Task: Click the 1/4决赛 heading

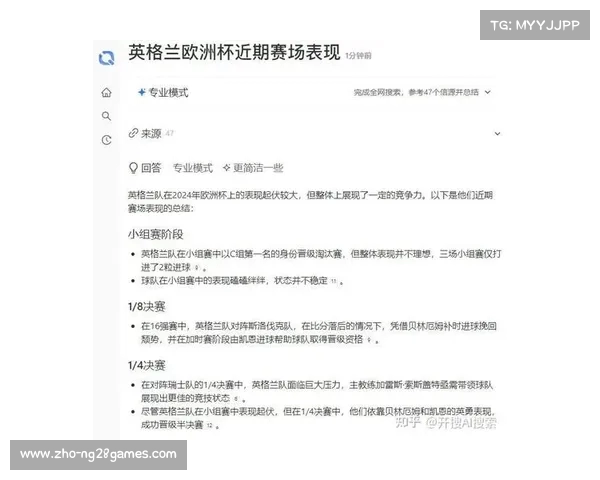Action: tap(147, 366)
